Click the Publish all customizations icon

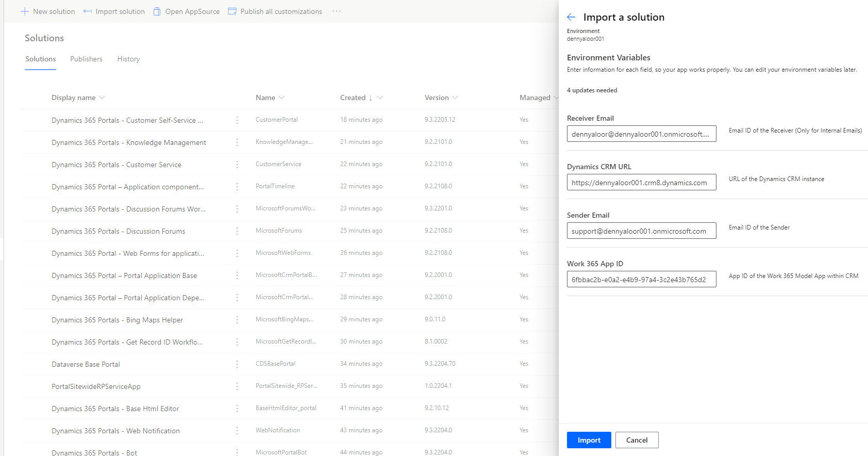[x=232, y=11]
